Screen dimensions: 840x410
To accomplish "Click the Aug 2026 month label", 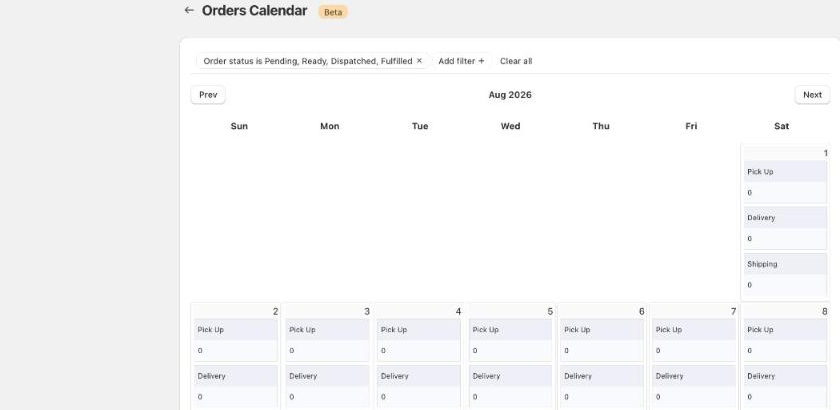I will click(509, 95).
